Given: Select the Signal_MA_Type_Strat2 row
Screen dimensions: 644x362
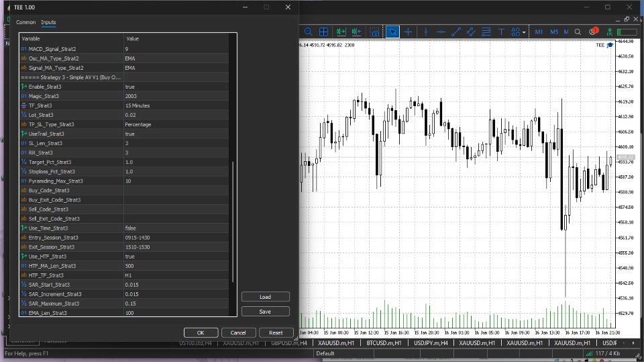Looking at the screenshot, I should 124,68.
